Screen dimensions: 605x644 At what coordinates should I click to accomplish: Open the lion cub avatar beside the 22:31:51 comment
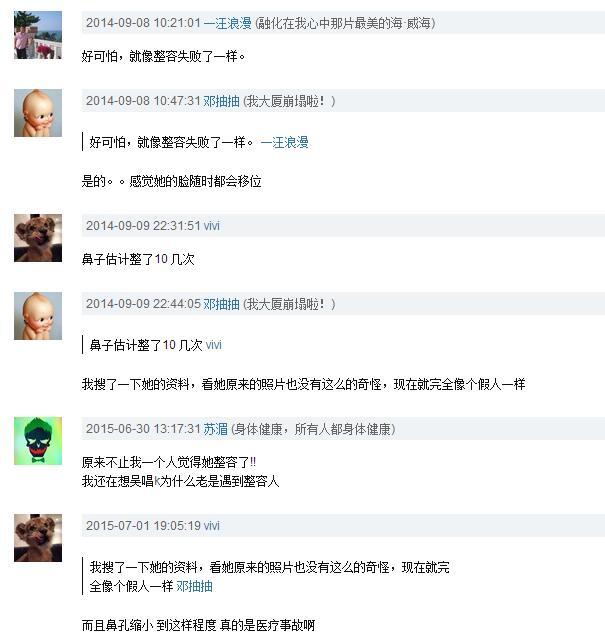(x=38, y=238)
